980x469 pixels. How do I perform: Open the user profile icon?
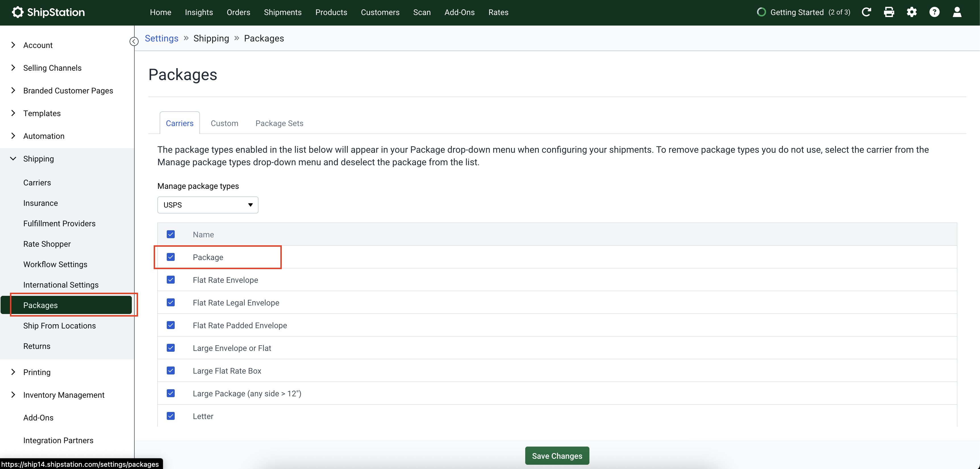pos(957,12)
